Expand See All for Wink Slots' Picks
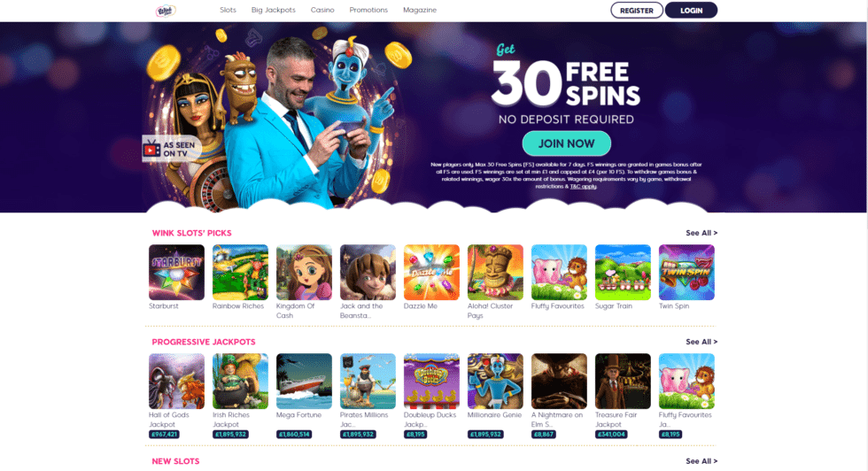 tap(701, 233)
